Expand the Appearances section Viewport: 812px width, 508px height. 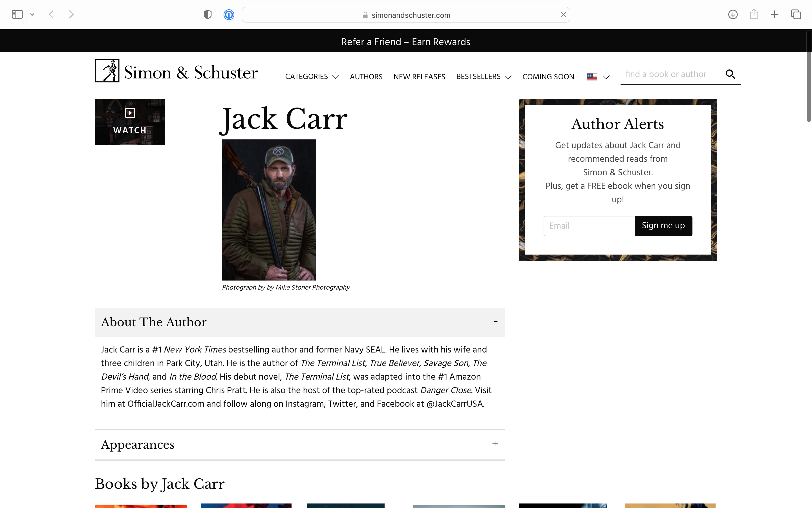(x=300, y=444)
